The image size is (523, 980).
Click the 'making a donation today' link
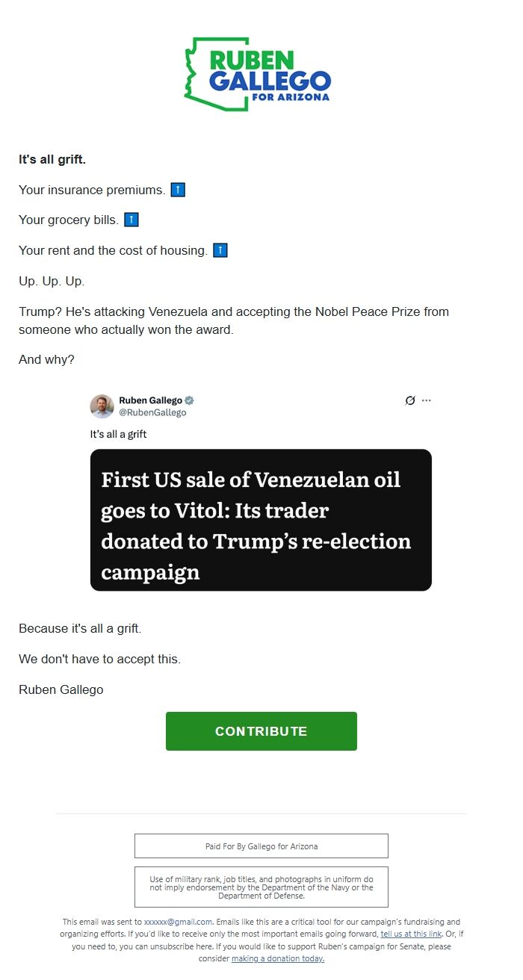[276, 958]
